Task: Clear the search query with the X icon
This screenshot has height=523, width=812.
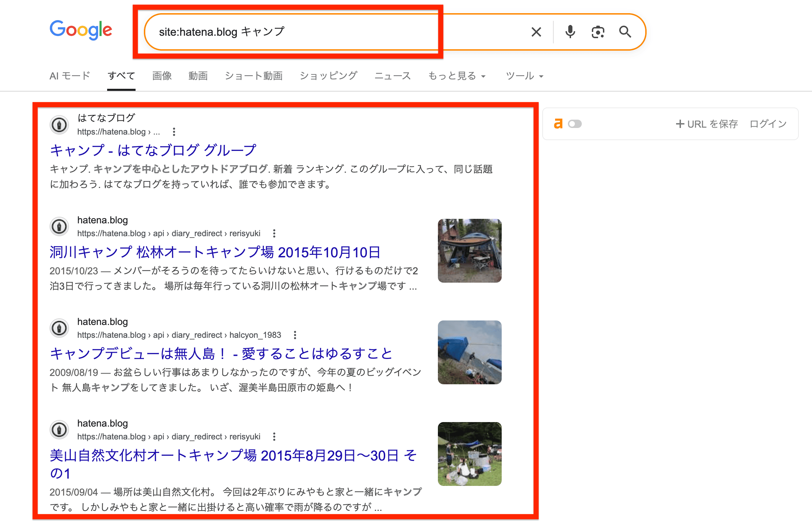Action: 536,32
